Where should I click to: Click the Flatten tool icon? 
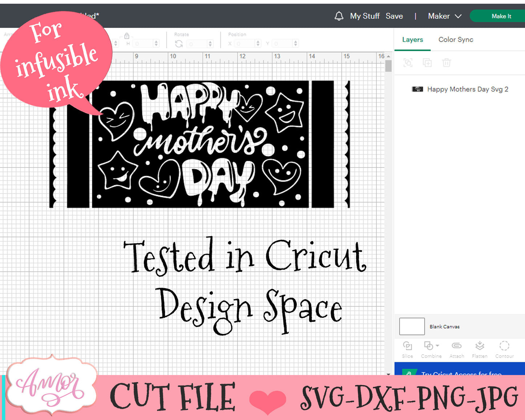[480, 346]
